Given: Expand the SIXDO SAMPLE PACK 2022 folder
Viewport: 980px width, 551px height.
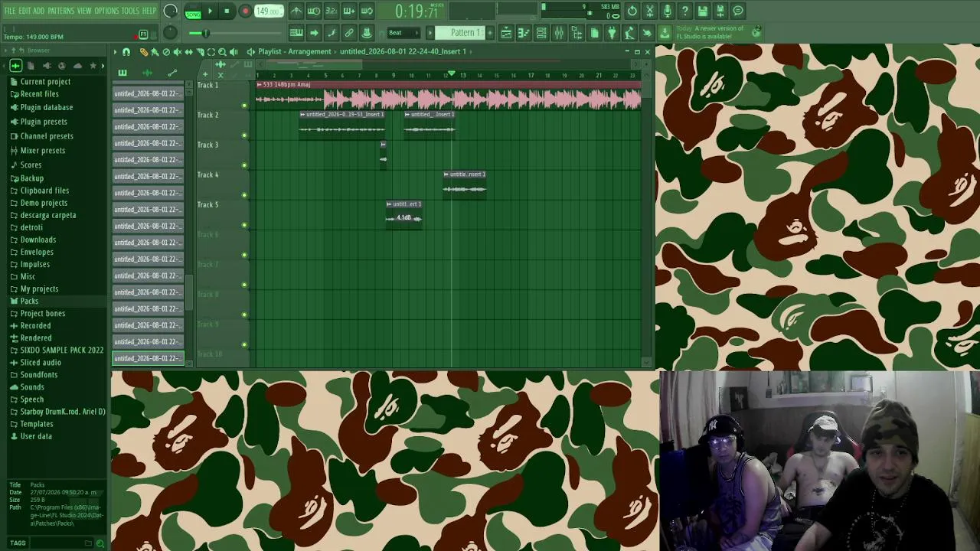Looking at the screenshot, I should (x=62, y=350).
